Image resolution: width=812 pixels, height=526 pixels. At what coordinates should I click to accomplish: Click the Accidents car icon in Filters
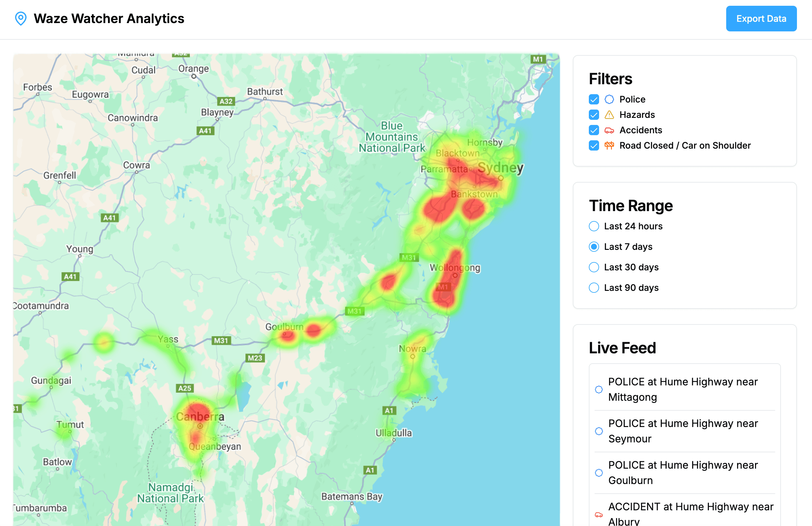(609, 130)
